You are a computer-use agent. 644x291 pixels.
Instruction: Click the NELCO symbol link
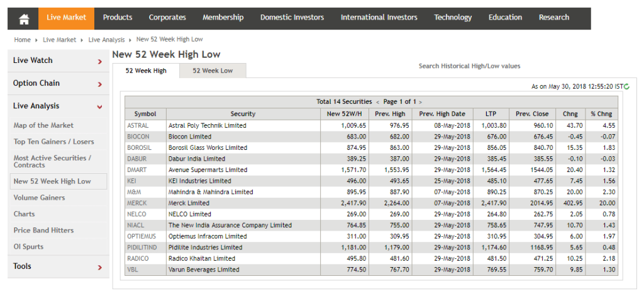[136, 214]
